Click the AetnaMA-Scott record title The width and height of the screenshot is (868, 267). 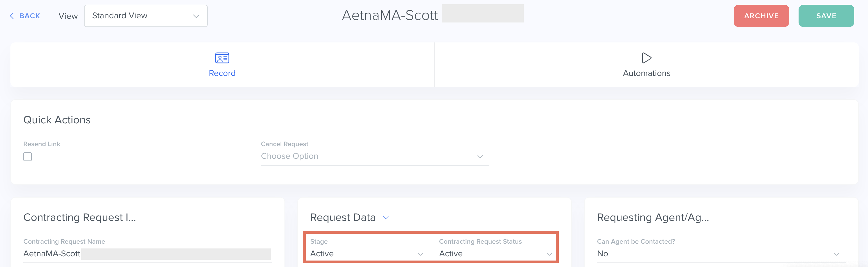click(x=390, y=15)
